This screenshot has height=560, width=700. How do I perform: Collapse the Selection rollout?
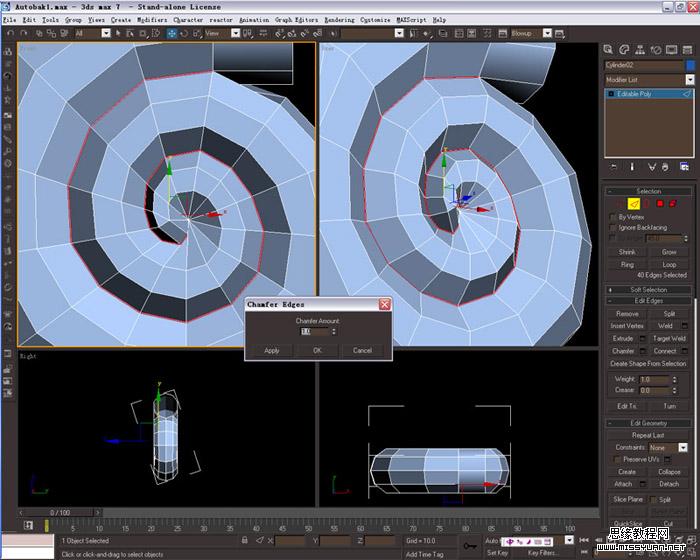tap(648, 191)
